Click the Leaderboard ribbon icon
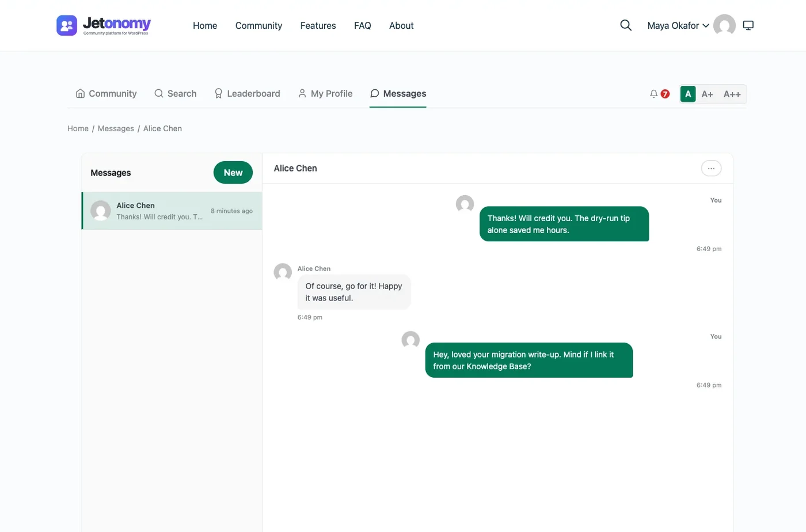Screen dimensions: 806x532 pyautogui.click(x=218, y=93)
